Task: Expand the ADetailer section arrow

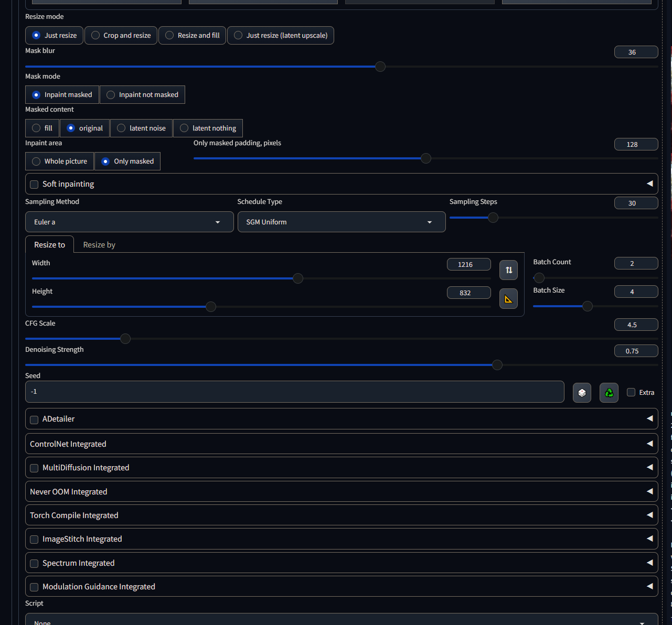Action: [649, 418]
